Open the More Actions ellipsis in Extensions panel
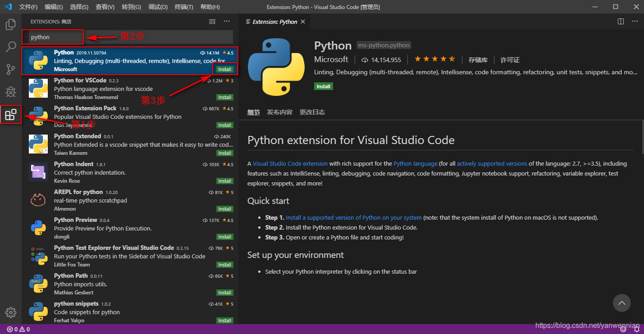The width and height of the screenshot is (644, 334). click(227, 22)
